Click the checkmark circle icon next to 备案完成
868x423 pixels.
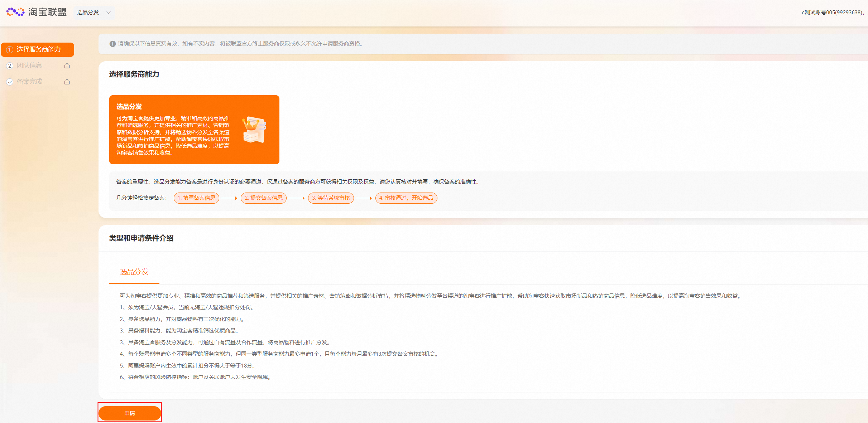pos(10,82)
